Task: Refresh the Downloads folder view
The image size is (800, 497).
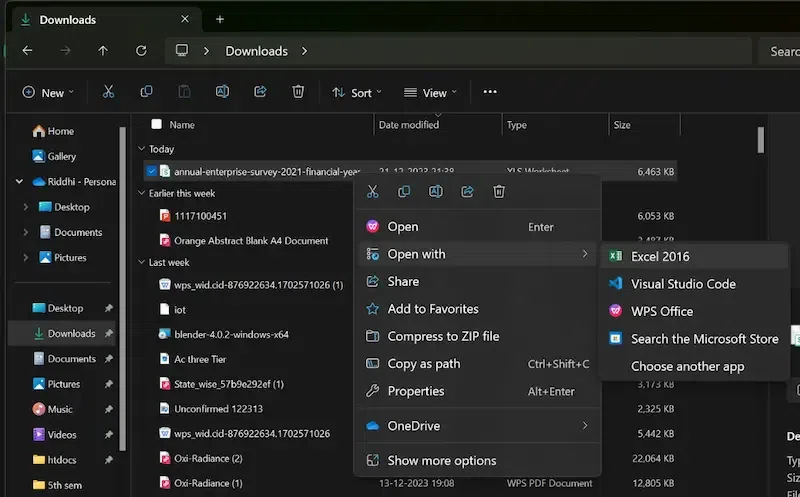Action: (141, 51)
